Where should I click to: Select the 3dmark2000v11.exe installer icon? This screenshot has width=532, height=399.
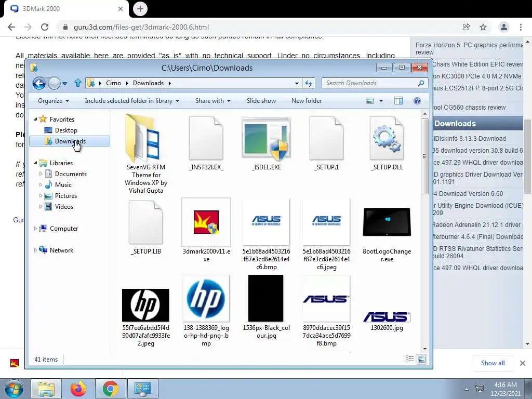tap(206, 222)
